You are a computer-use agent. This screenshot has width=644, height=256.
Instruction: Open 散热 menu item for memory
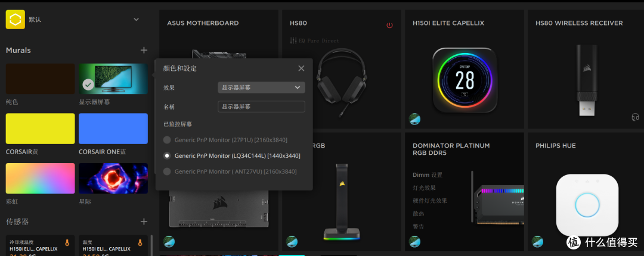[419, 214]
